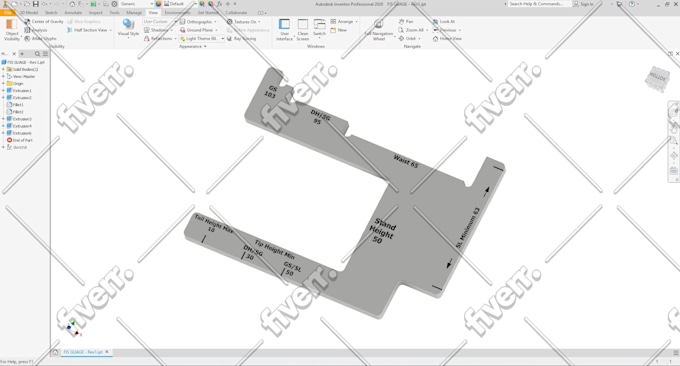
Task: Click the bottom Home document tab icon
Action: pos(55,352)
